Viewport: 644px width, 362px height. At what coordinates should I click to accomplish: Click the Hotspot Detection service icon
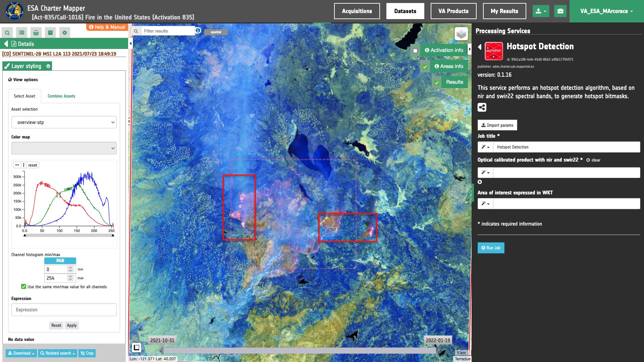point(494,51)
